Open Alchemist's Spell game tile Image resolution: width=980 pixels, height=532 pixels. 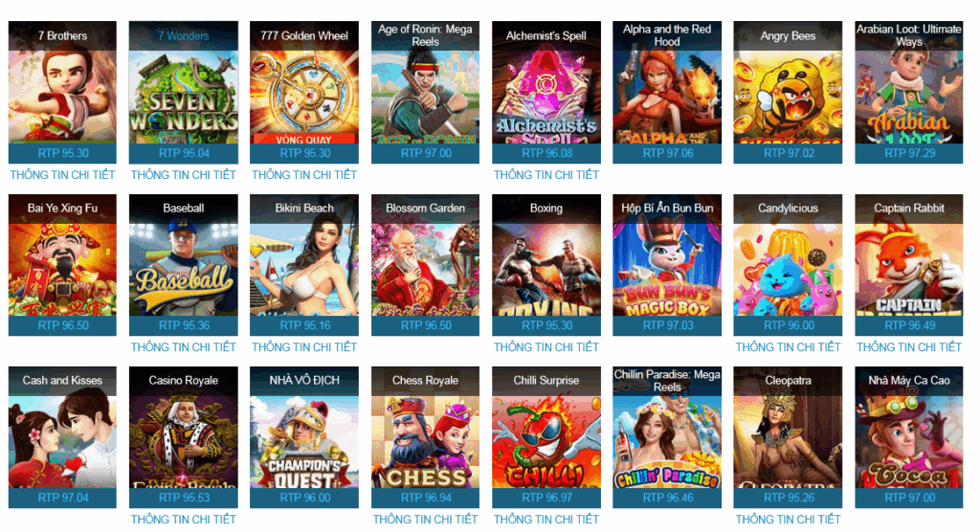tap(546, 92)
